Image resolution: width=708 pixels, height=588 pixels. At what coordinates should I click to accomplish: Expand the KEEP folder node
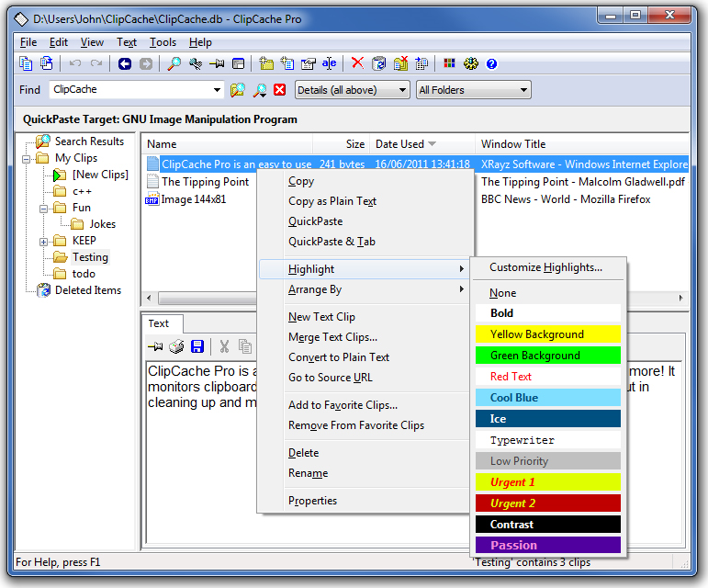(43, 242)
